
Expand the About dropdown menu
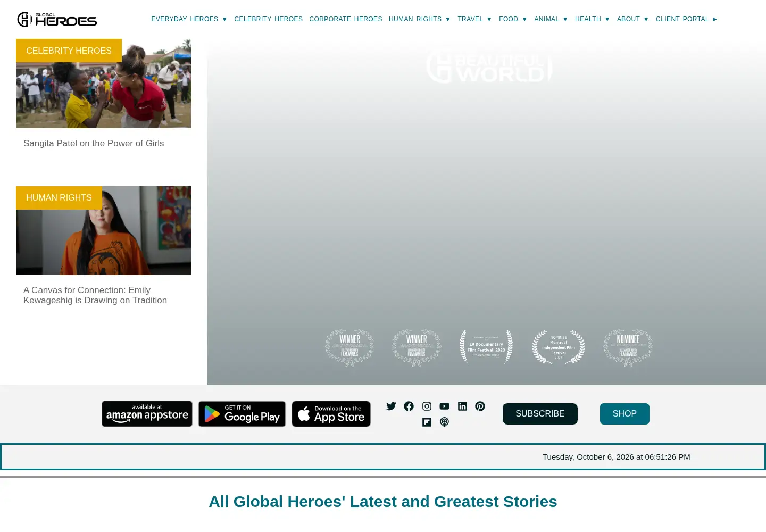pyautogui.click(x=632, y=19)
